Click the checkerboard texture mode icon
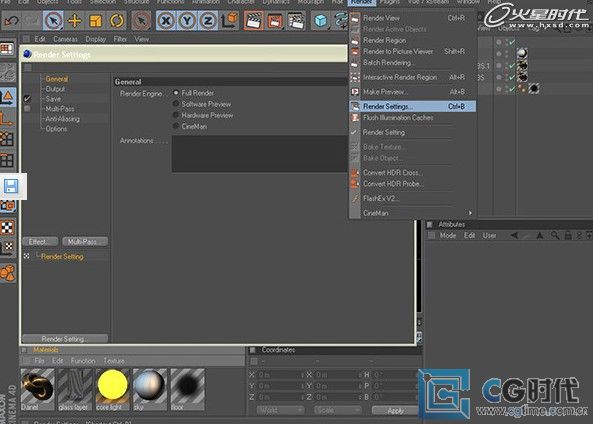Image resolution: width=593 pixels, height=424 pixels. [x=7, y=227]
